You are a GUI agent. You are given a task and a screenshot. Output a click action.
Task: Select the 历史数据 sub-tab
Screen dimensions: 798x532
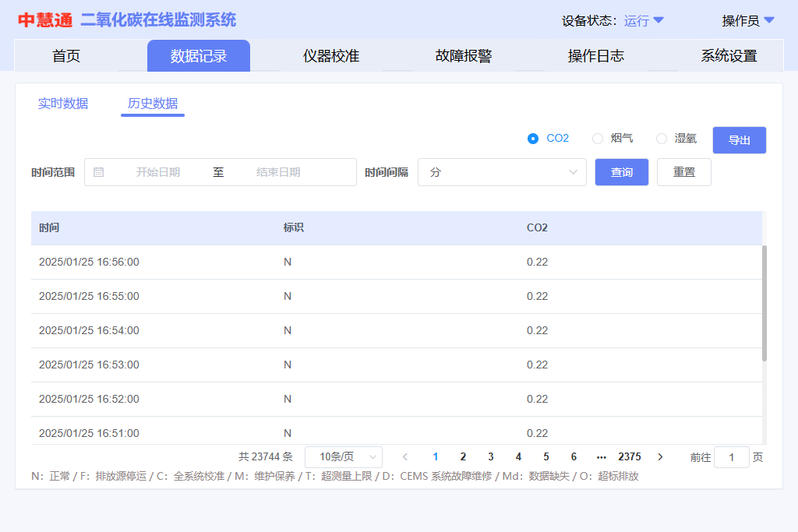coord(153,104)
